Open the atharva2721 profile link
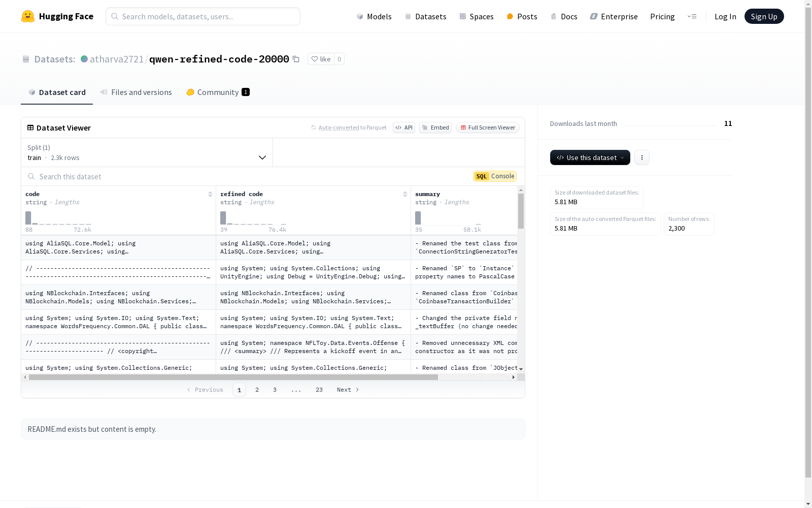 click(117, 59)
